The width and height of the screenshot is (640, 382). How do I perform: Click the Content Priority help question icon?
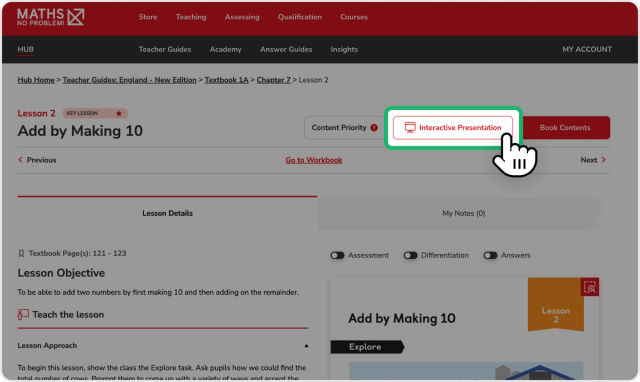pyautogui.click(x=374, y=128)
